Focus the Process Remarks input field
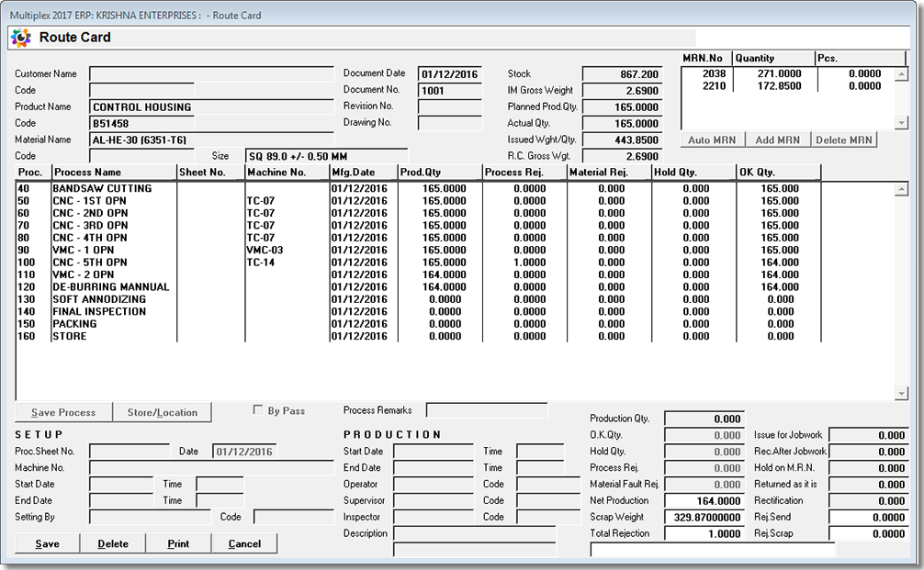Viewport: 924px width, 570px height. coord(486,410)
